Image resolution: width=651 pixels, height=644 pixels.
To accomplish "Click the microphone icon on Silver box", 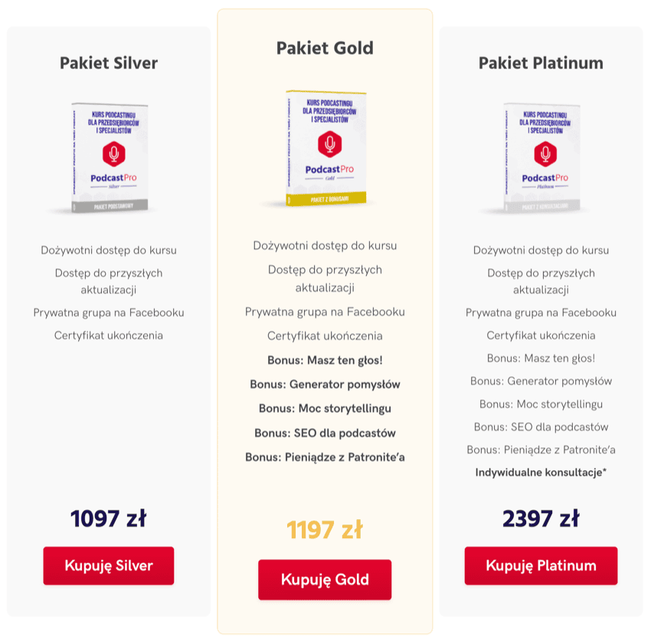I will click(114, 153).
